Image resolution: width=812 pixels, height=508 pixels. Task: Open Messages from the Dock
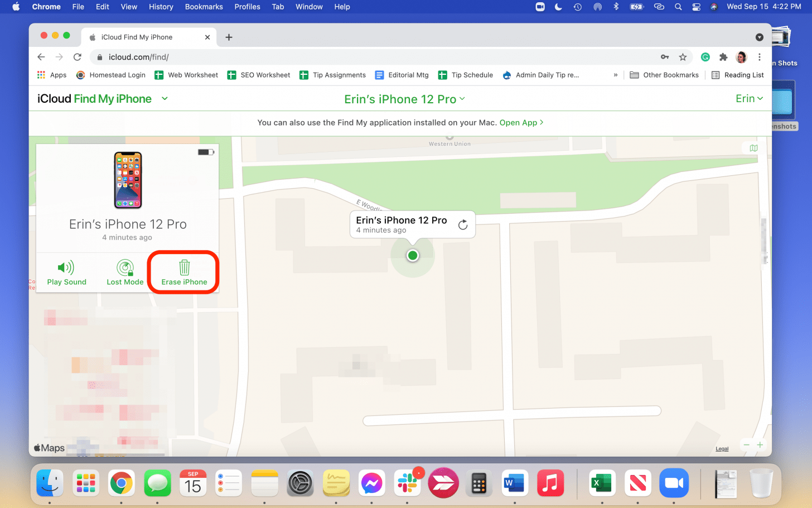157,483
